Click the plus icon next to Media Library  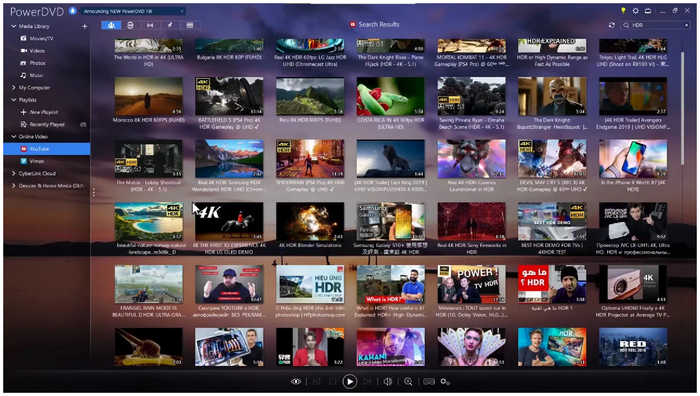pos(84,26)
